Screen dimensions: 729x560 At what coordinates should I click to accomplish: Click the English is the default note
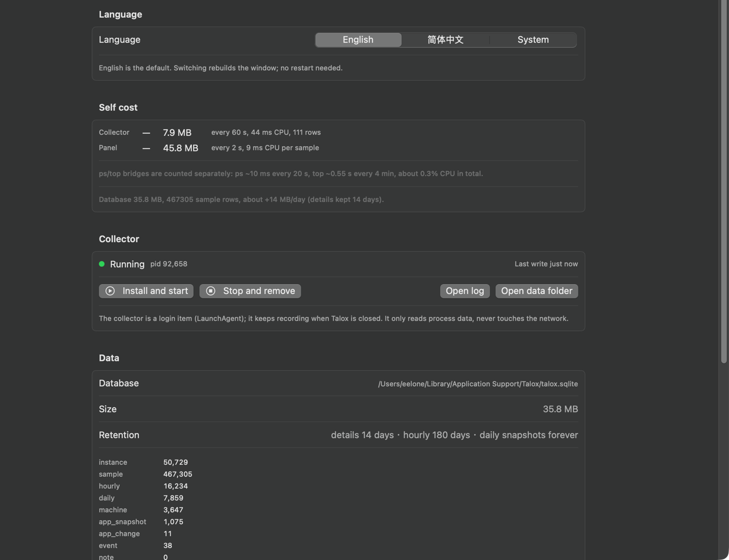click(x=221, y=68)
